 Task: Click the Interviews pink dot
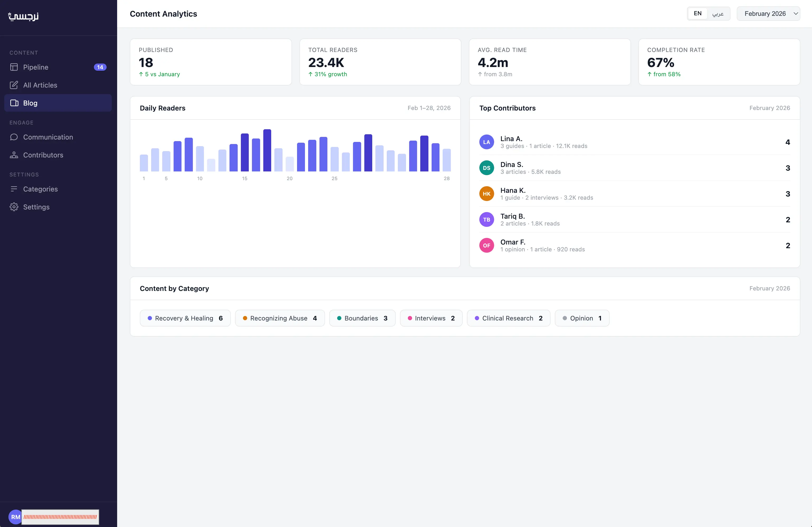410,318
